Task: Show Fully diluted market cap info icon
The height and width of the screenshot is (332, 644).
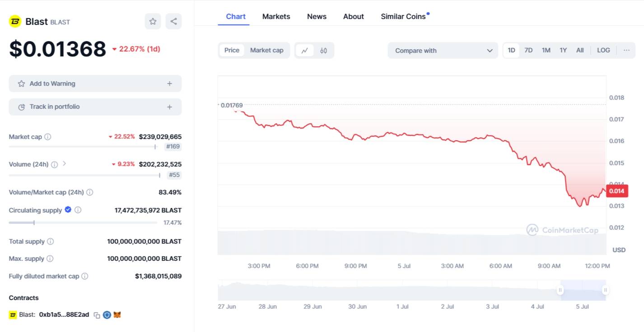Action: pyautogui.click(x=84, y=276)
